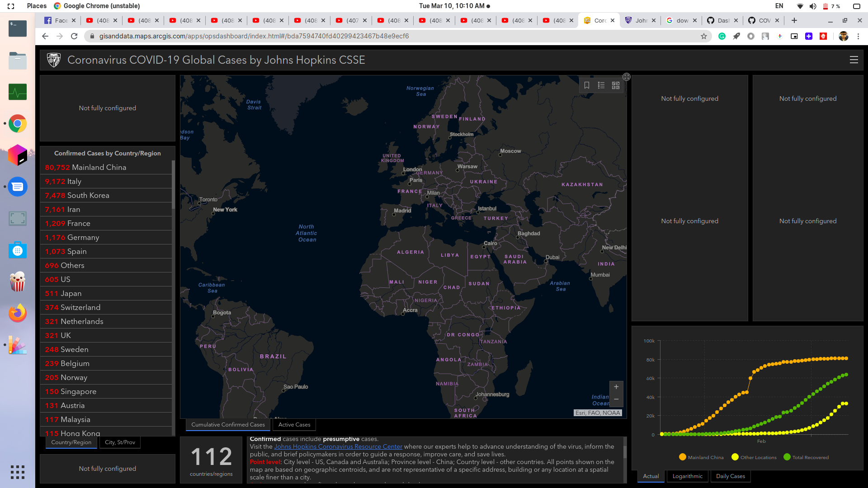
Task: Open the Johns Hopkins Coronavirus Resource Center link
Action: [x=338, y=446]
